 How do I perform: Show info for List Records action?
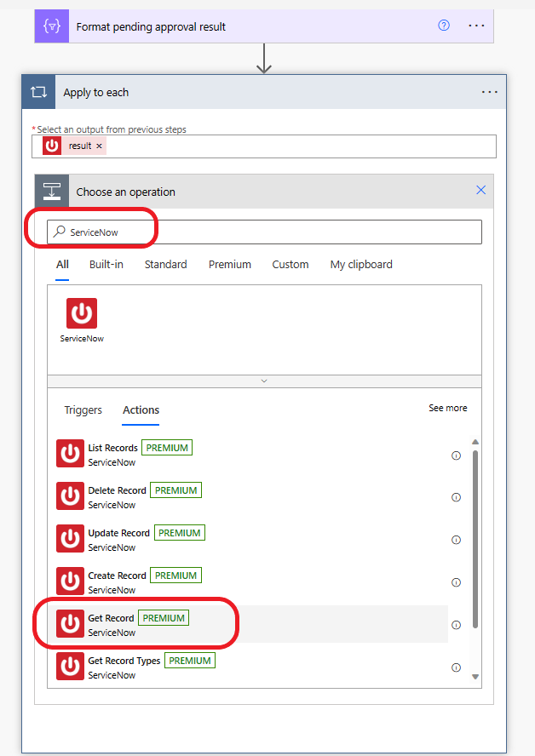click(x=456, y=455)
